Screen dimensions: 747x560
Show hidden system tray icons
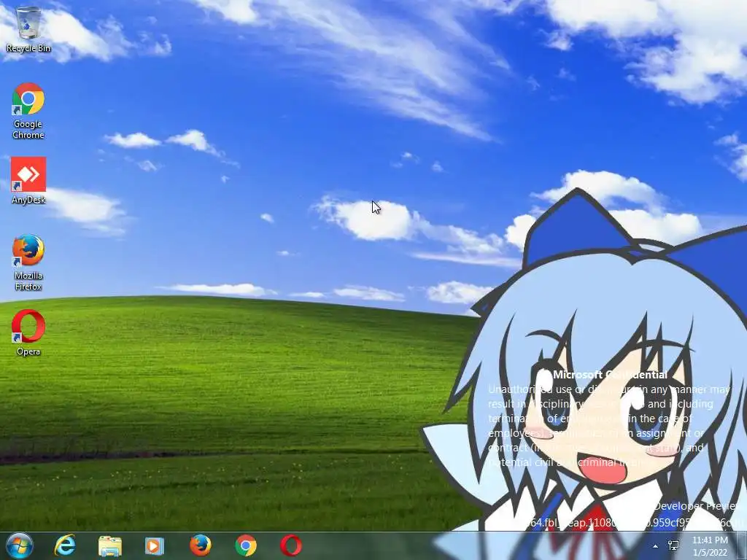tap(656, 546)
